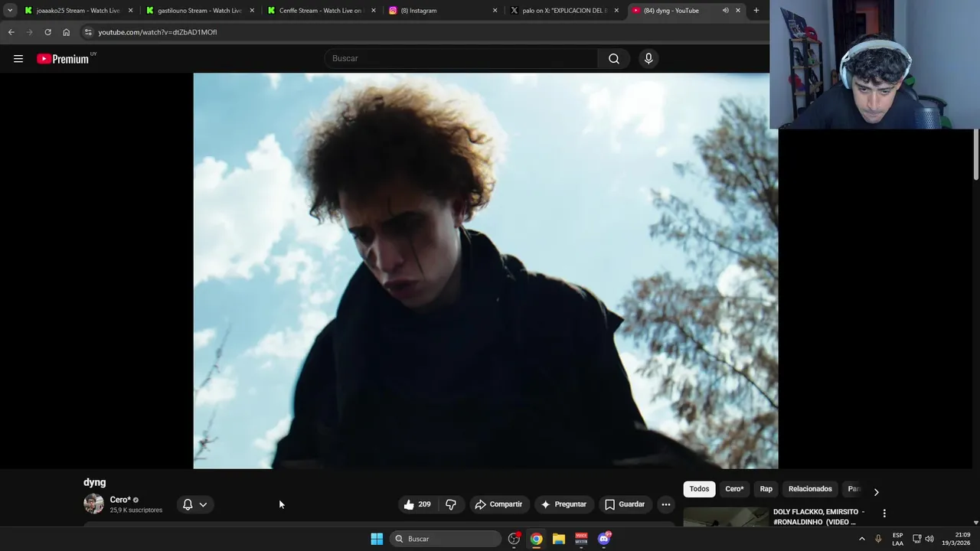Open File Explorer from the taskbar
Image resolution: width=980 pixels, height=551 pixels.
click(x=559, y=539)
